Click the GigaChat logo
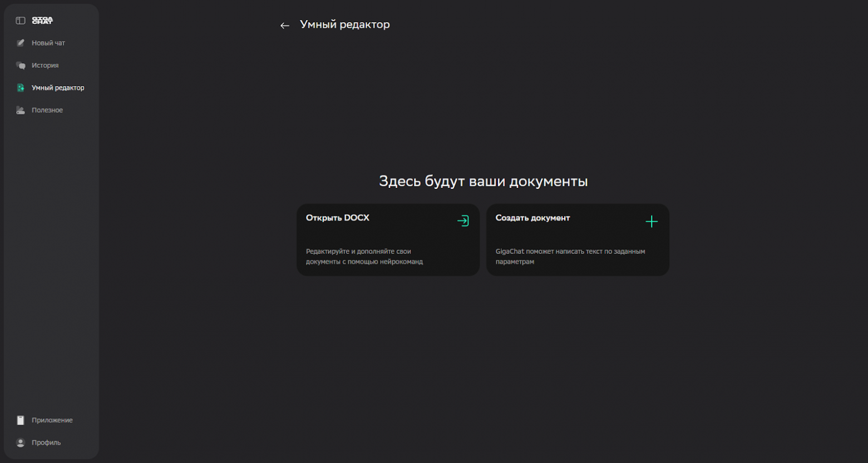This screenshot has width=868, height=463. coord(42,20)
